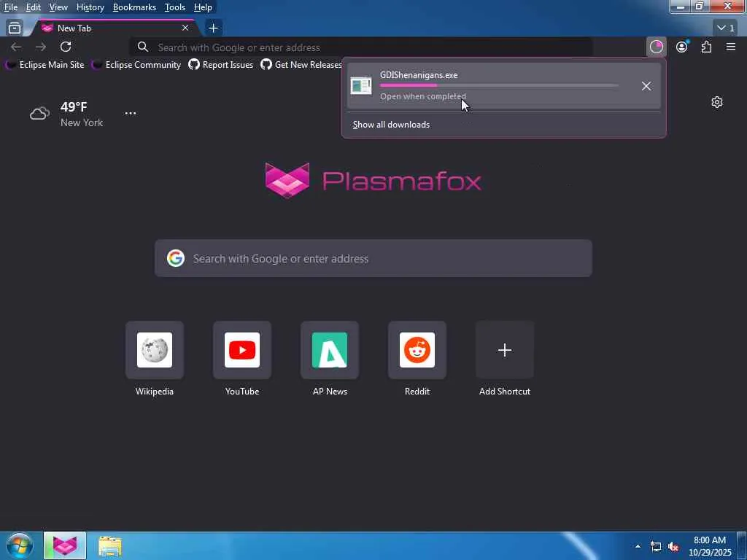
Task: Open the Windows Start menu
Action: click(19, 545)
